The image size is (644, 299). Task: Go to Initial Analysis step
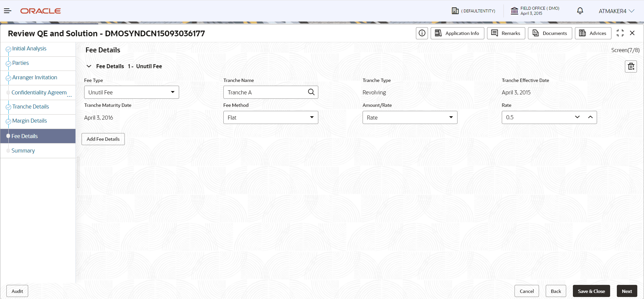pos(29,49)
